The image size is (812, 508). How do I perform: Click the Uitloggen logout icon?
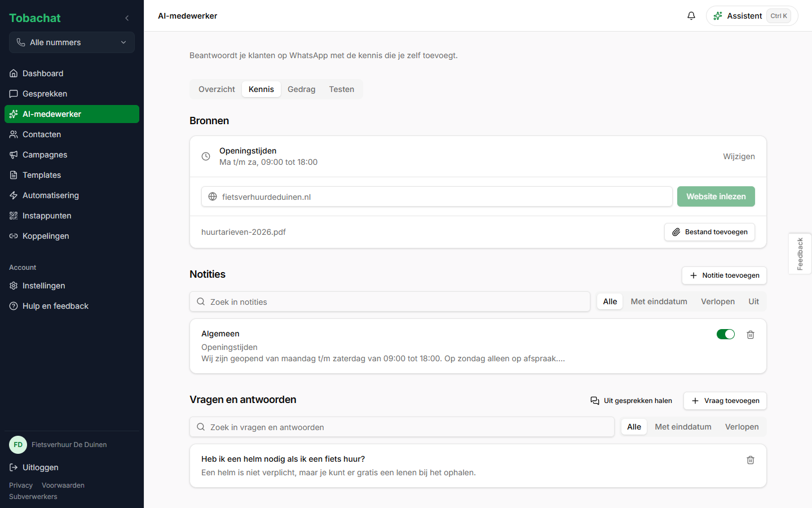coord(14,467)
